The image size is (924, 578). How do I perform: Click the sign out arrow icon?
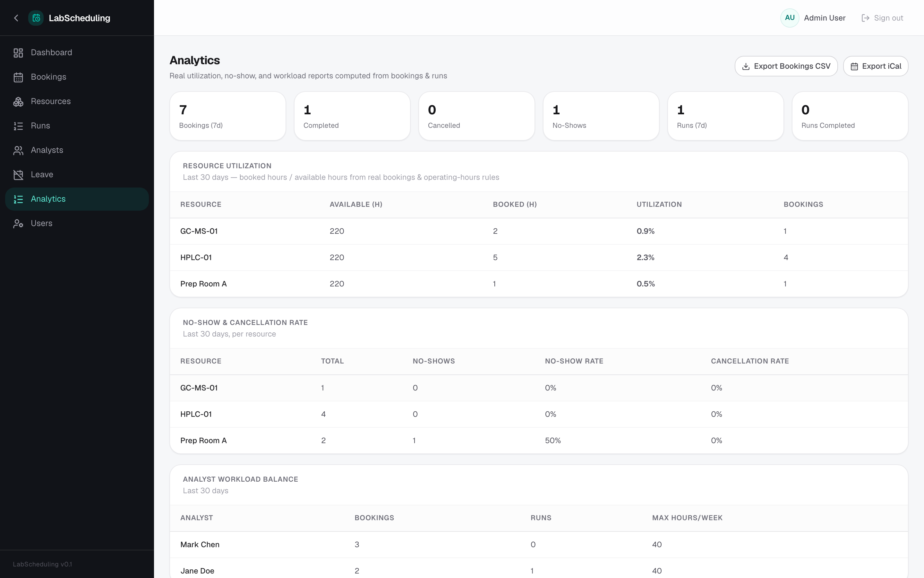click(x=865, y=18)
